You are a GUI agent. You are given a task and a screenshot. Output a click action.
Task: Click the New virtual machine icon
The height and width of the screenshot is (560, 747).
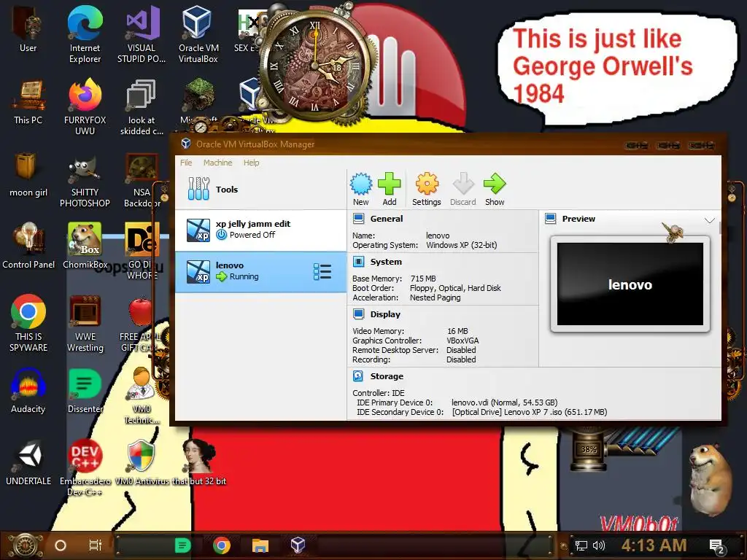(x=361, y=189)
